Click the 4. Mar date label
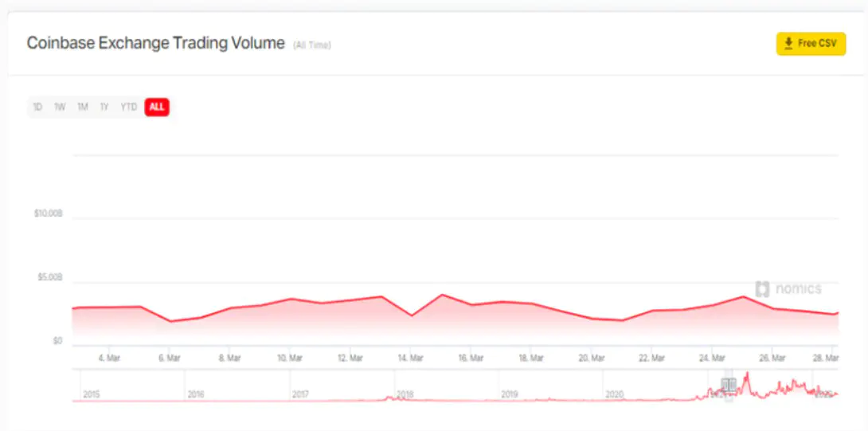The image size is (868, 431). 109,359
